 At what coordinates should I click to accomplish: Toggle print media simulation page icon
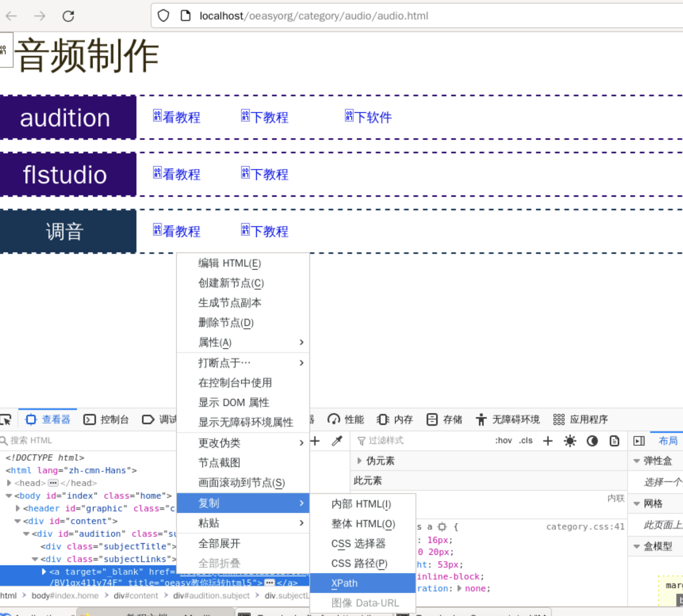614,441
